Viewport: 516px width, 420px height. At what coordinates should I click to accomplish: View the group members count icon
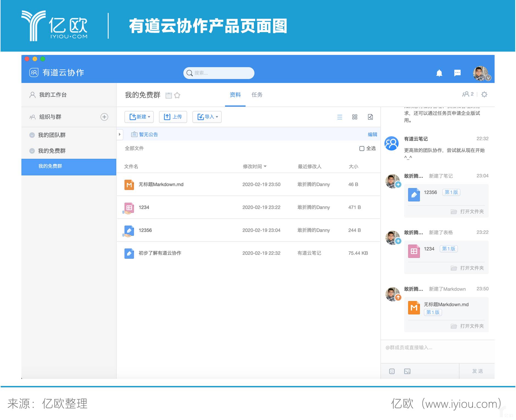[x=468, y=94]
